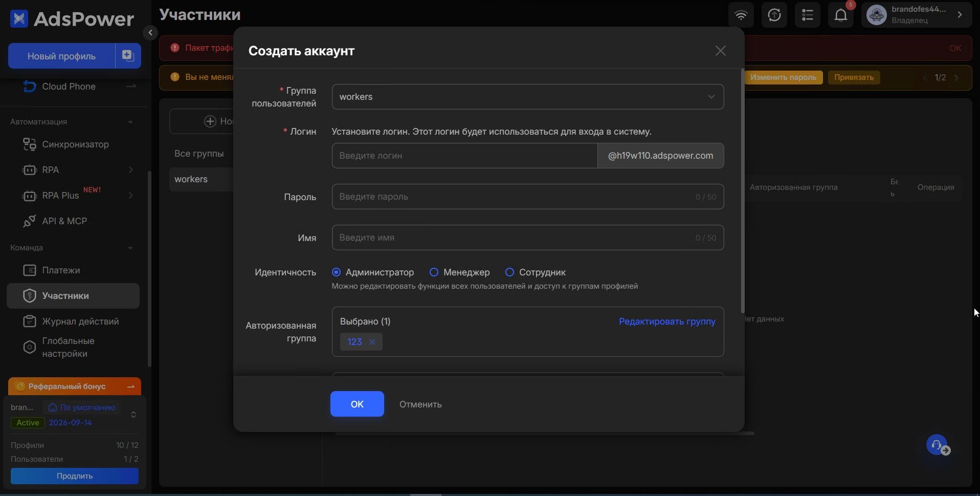Open Журнал действий in the sidebar
The width and height of the screenshot is (980, 496).
(73, 321)
